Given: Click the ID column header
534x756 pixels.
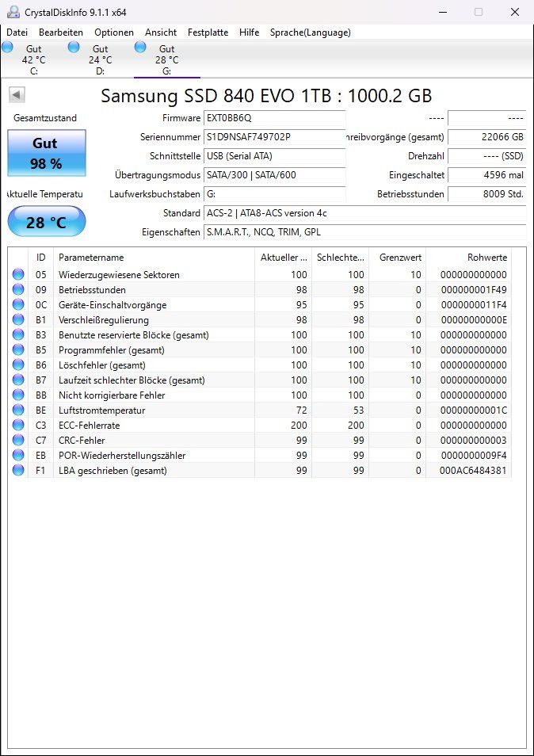Looking at the screenshot, I should 41,258.
